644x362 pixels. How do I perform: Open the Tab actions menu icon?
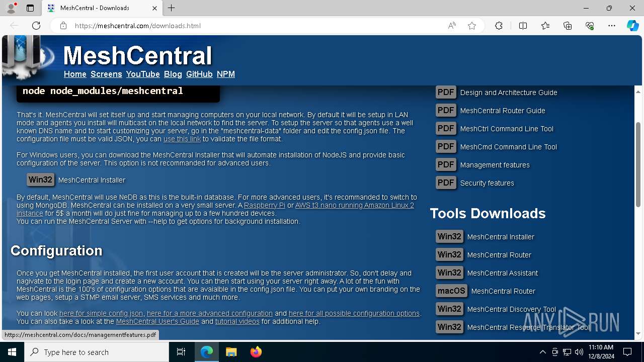(x=30, y=8)
